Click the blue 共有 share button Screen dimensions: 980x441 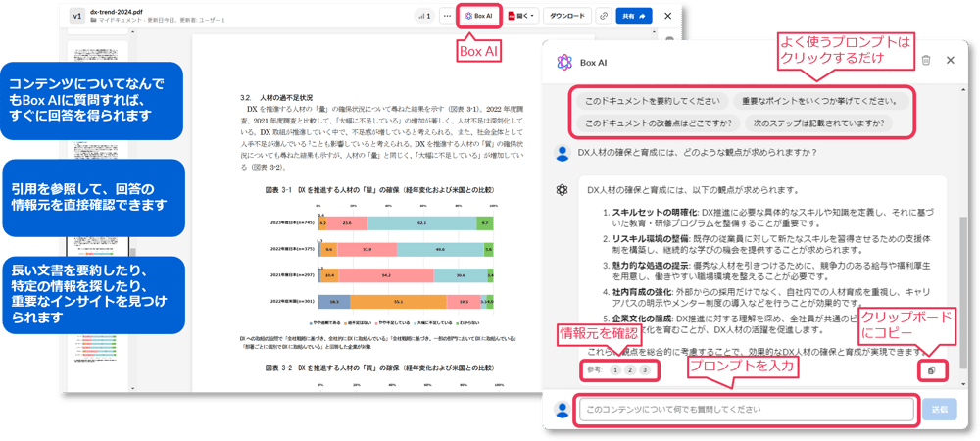click(634, 17)
